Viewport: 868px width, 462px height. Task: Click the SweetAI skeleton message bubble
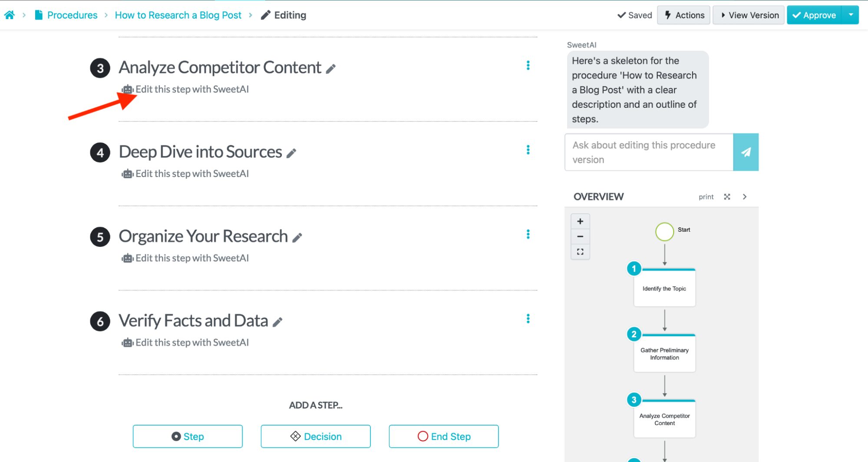click(x=638, y=90)
